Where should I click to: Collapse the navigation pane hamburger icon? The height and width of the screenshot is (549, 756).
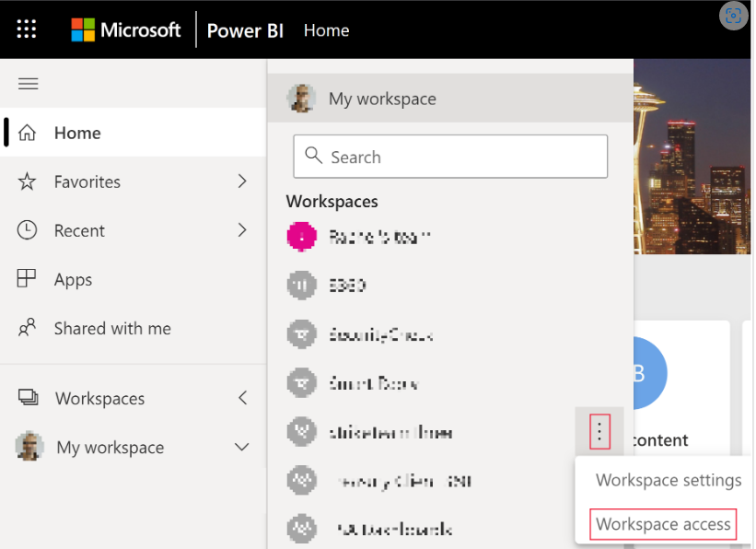click(28, 84)
